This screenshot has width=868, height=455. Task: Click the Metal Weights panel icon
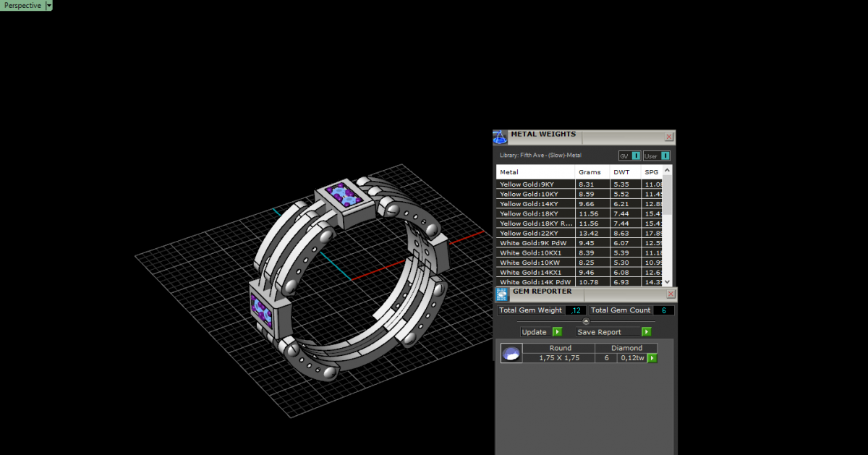coord(501,137)
